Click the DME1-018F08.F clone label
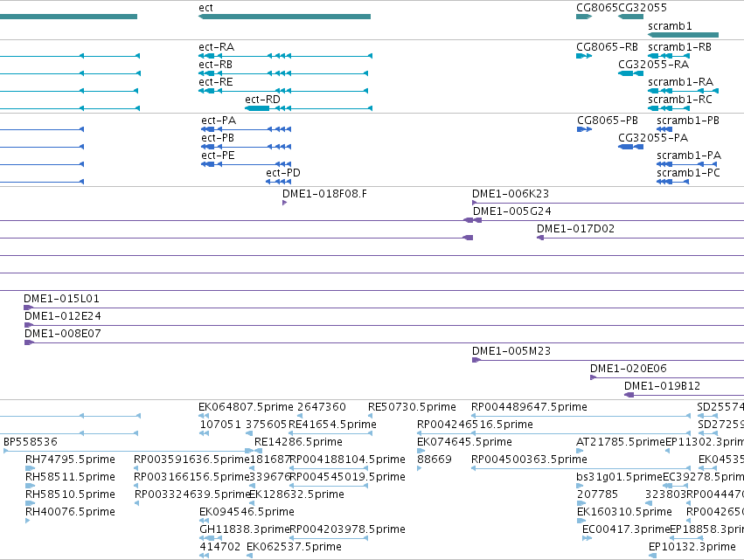 (324, 194)
